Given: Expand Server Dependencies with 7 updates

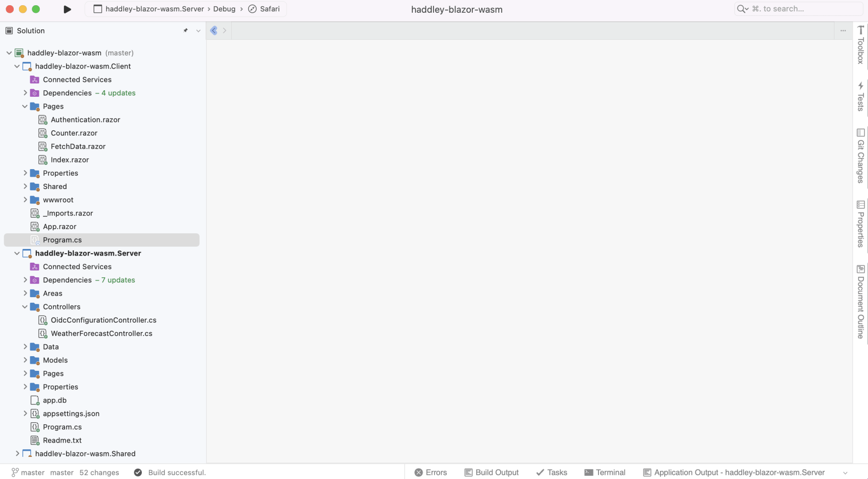Looking at the screenshot, I should tap(25, 280).
